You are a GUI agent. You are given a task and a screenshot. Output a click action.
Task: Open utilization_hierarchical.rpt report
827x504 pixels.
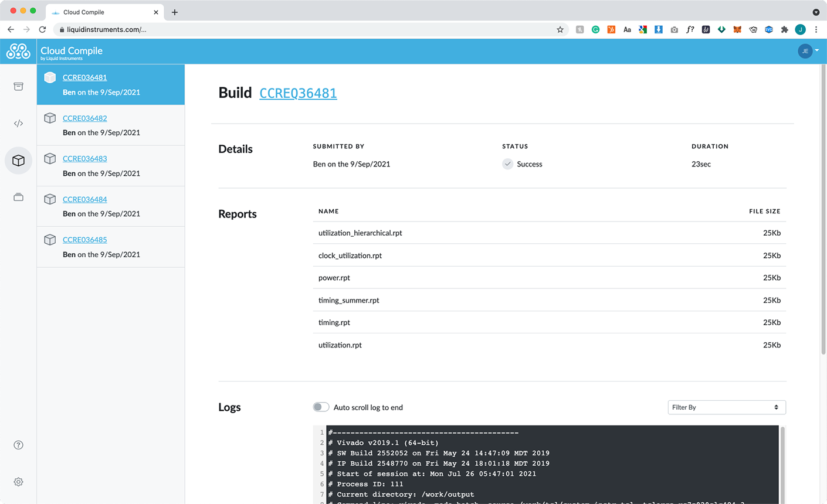tap(360, 233)
